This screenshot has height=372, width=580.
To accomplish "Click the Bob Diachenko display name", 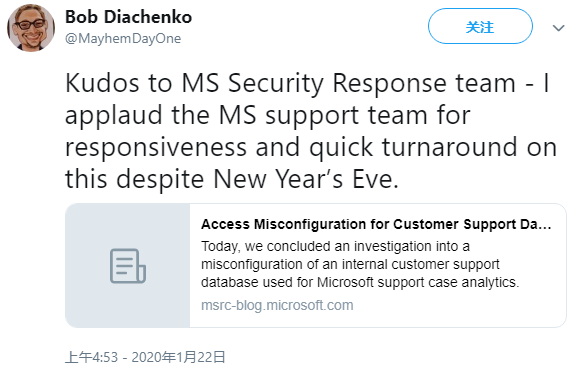I will point(128,17).
